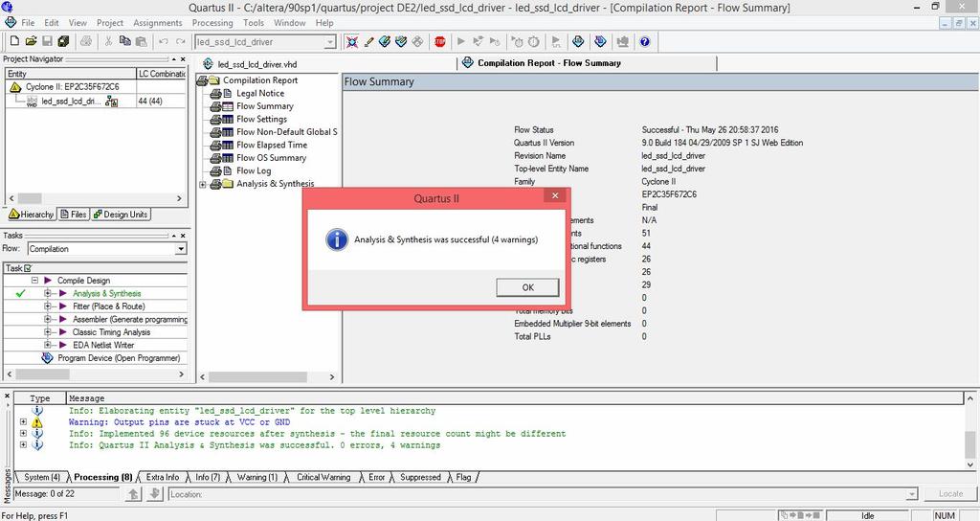980x521 pixels.
Task: Toggle the Task header checkbox icon
Action: click(28, 268)
